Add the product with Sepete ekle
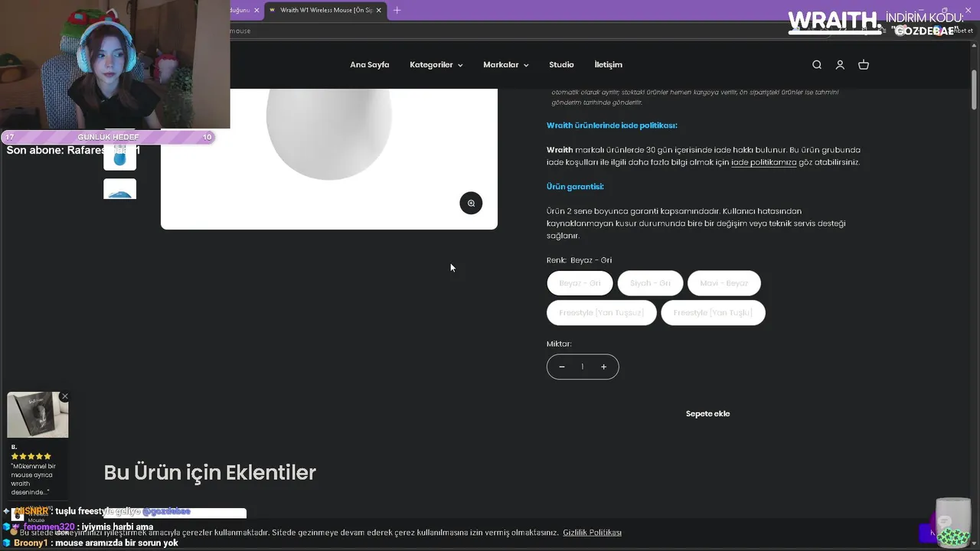The height and width of the screenshot is (551, 980). [707, 413]
